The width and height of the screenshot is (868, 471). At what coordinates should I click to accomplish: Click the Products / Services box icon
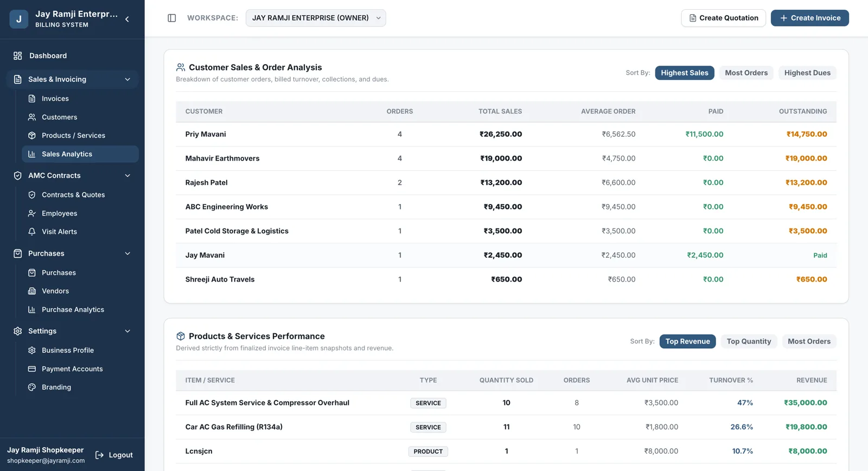coord(32,136)
